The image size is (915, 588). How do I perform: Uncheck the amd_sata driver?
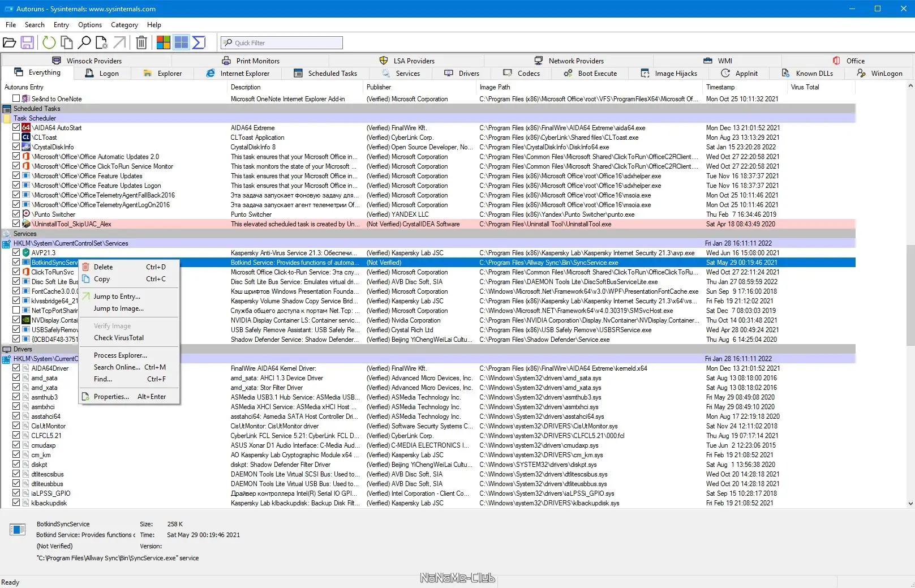(16, 377)
